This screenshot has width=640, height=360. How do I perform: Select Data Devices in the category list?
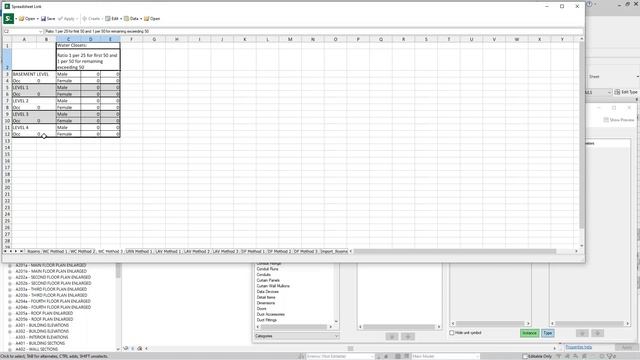(267, 292)
